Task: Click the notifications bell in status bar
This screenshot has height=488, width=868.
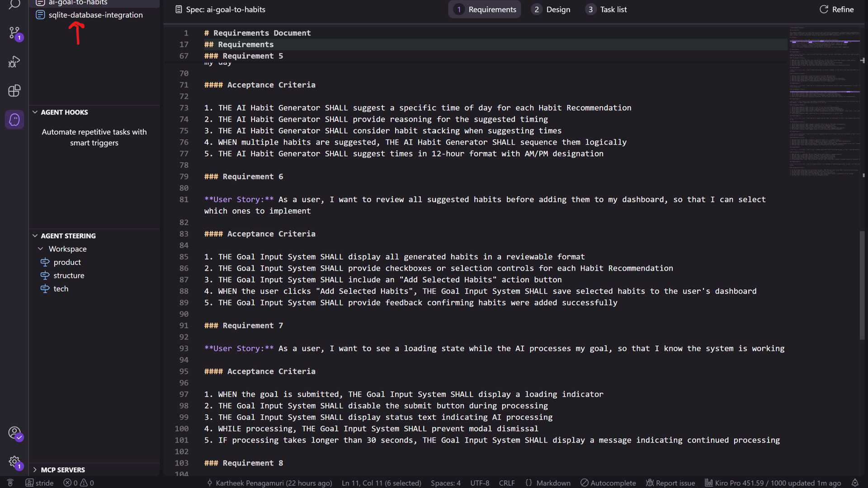Action: point(855,483)
